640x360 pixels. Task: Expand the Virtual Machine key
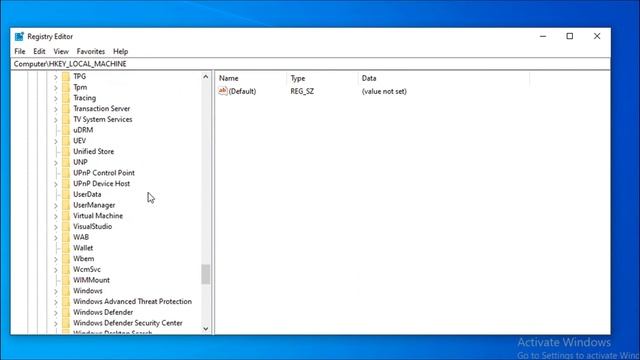56,216
